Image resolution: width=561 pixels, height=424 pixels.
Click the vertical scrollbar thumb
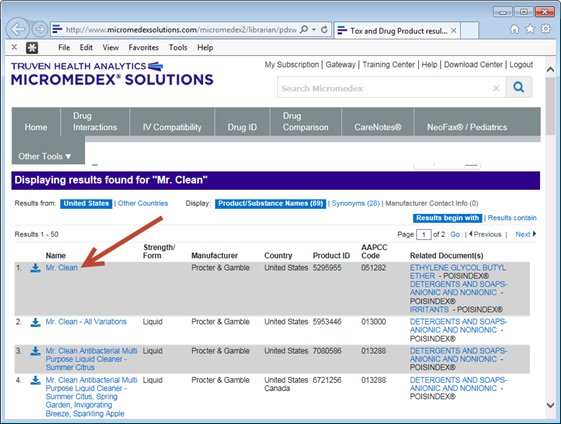[x=550, y=106]
